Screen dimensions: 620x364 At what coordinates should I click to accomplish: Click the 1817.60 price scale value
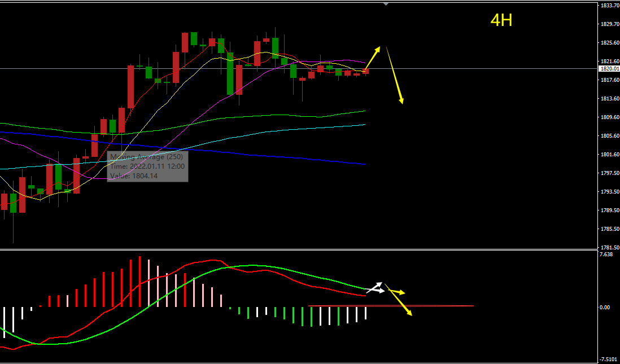(x=609, y=80)
